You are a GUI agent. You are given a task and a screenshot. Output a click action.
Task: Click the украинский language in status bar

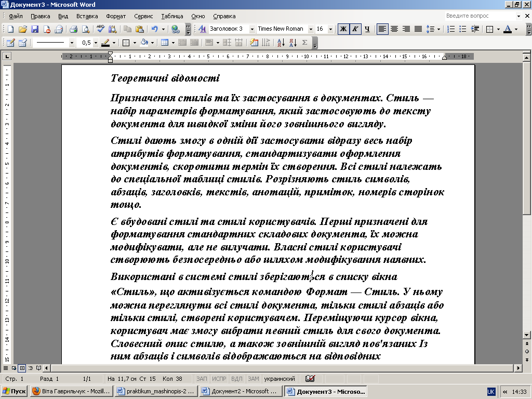(279, 379)
